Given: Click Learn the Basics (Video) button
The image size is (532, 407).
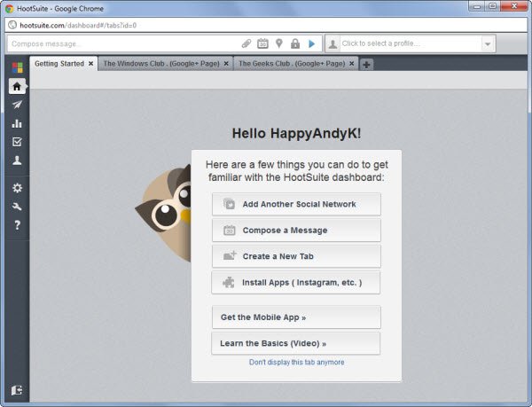Looking at the screenshot, I should pos(296,343).
